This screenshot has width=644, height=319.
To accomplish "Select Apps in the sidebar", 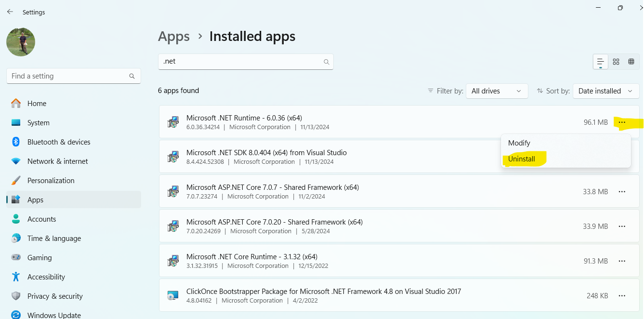I will [x=74, y=200].
